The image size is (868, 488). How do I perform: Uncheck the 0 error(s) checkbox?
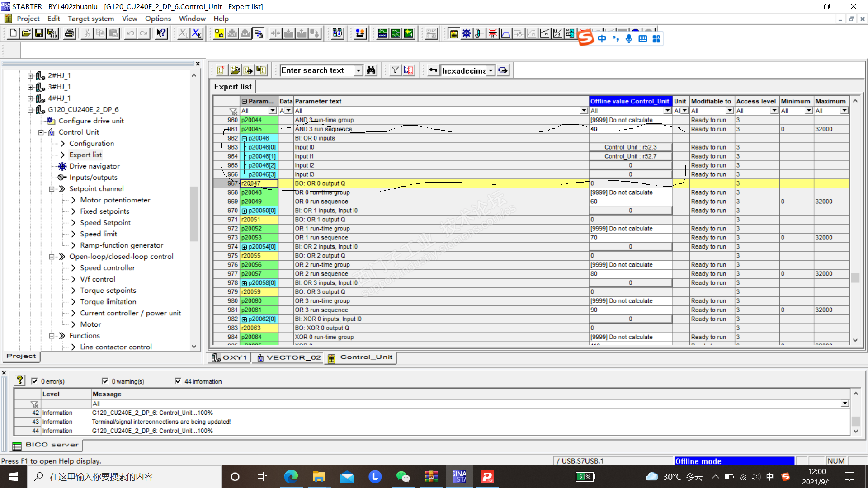[x=34, y=381]
